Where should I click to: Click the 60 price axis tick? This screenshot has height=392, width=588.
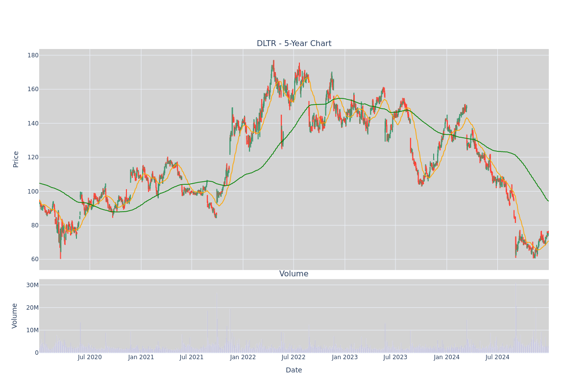tap(35, 259)
